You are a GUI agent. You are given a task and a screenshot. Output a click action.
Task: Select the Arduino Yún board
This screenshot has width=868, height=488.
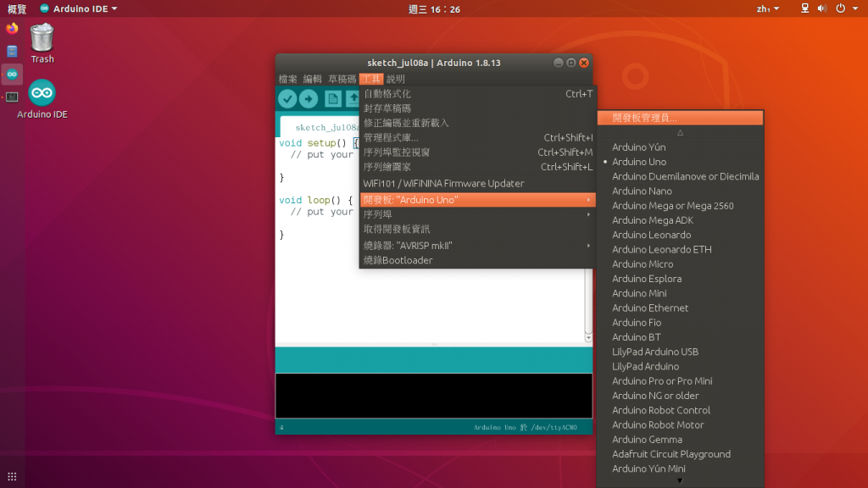pyautogui.click(x=681, y=147)
